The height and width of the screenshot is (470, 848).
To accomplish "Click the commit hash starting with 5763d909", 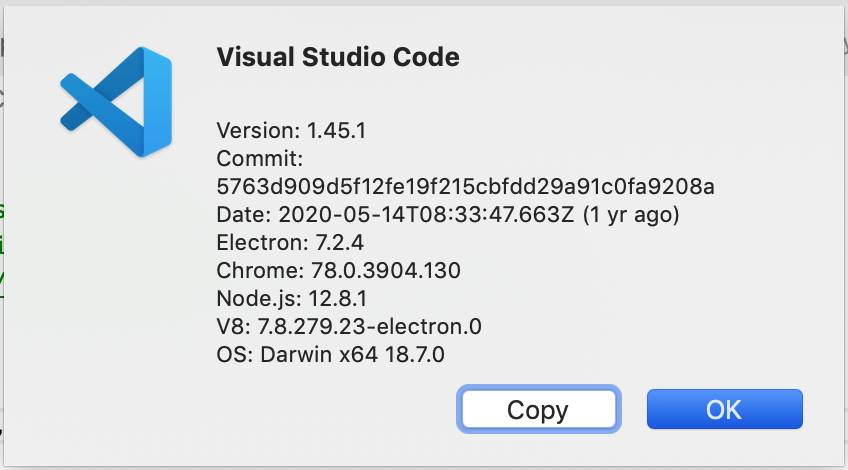I will [465, 186].
